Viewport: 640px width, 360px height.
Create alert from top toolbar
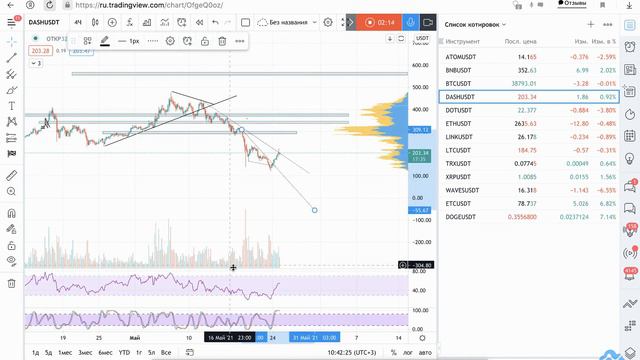[182, 22]
